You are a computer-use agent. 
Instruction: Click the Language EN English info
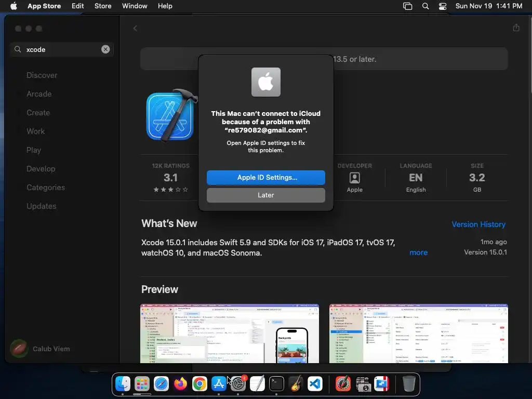(416, 178)
